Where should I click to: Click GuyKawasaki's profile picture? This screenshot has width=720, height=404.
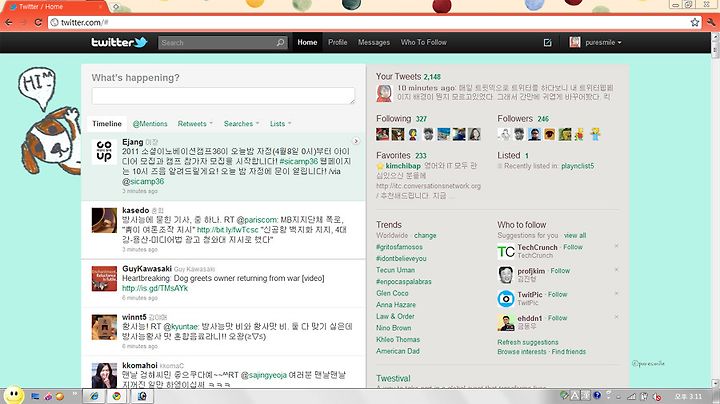104,279
